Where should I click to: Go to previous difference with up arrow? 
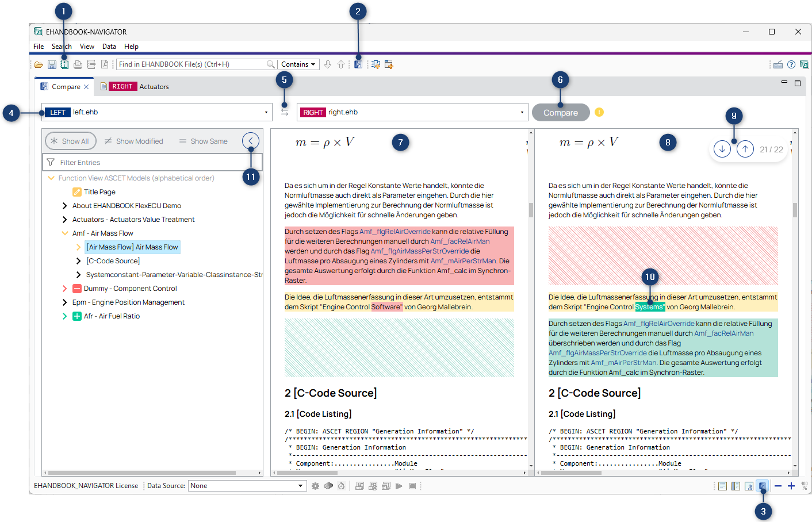745,149
